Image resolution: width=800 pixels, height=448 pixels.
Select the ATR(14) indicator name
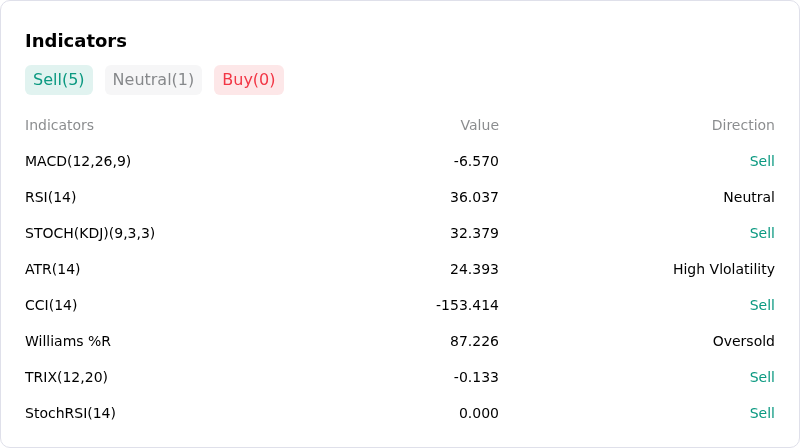[x=53, y=269]
